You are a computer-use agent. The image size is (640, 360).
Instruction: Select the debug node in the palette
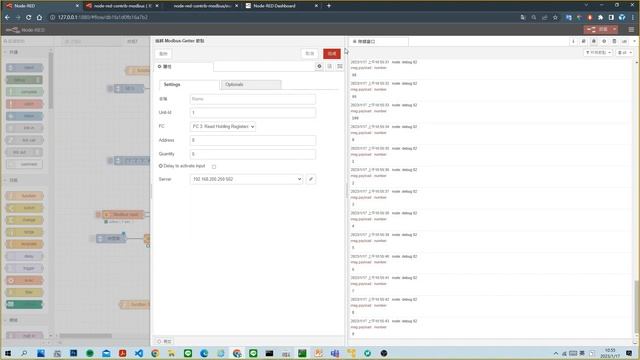click(x=24, y=80)
